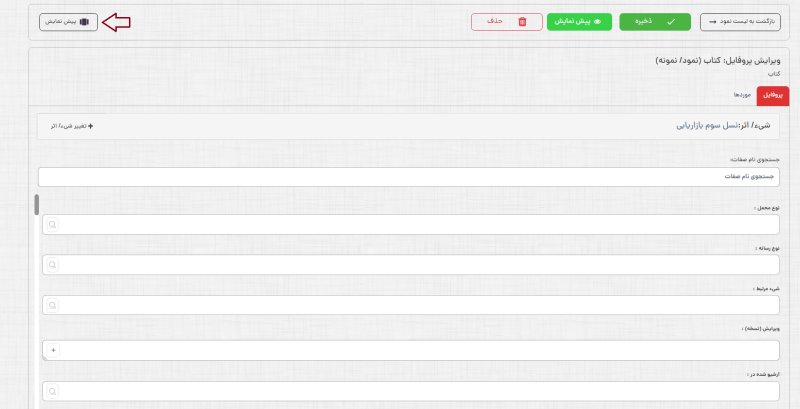Screen dimensions: 800x409
Task: Click the search icon in نوع رسانه field
Action: click(52, 265)
